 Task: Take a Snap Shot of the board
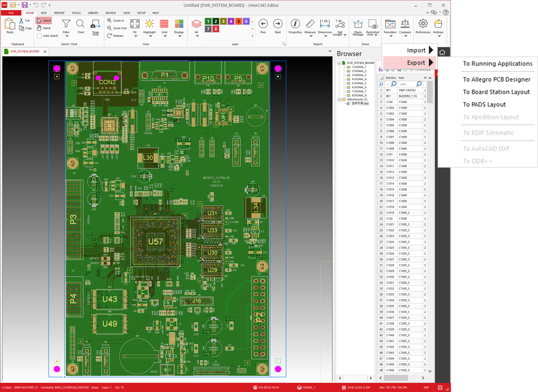pyautogui.click(x=95, y=27)
